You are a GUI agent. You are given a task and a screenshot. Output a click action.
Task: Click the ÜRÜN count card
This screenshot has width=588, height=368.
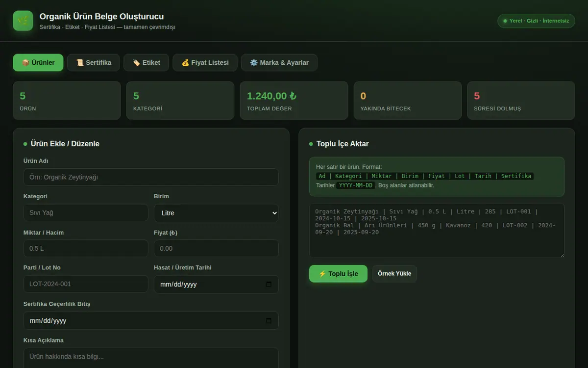[x=67, y=101]
